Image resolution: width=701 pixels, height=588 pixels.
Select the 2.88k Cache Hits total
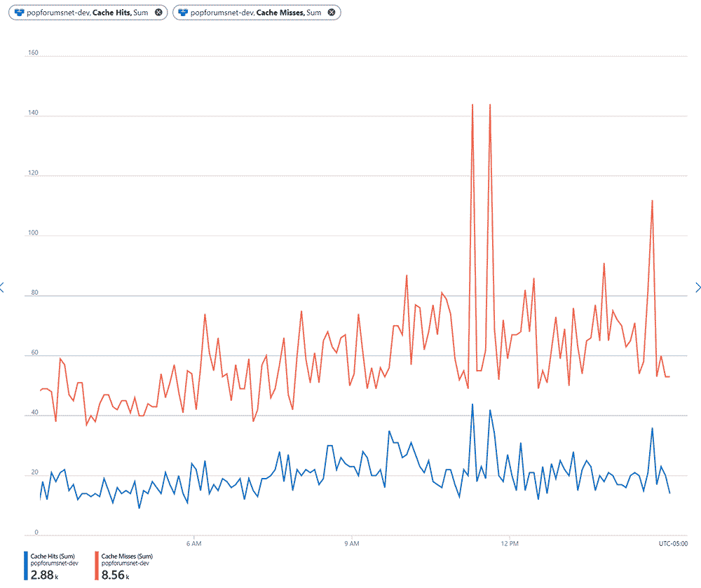coord(45,575)
